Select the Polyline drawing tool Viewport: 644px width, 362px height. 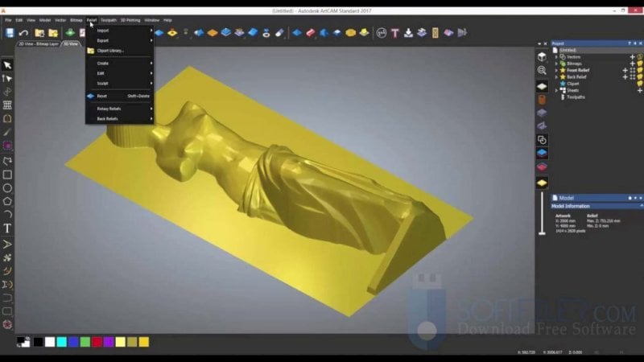pyautogui.click(x=7, y=161)
